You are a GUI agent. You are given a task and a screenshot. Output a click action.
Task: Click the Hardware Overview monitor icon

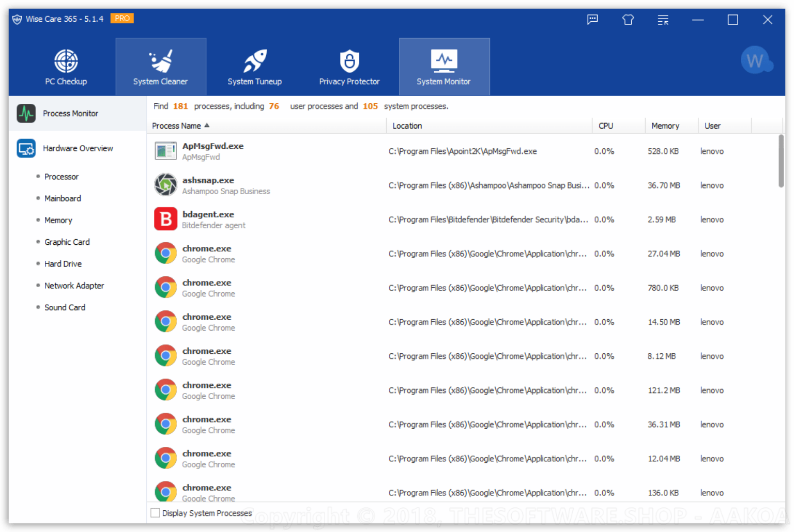point(26,148)
